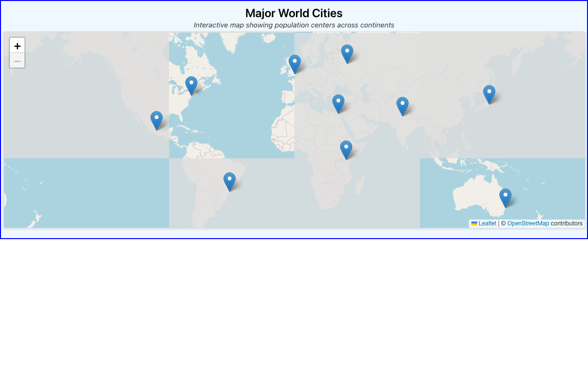Open the marker pinned on the United Kingdom
The height and width of the screenshot is (392, 588).
(294, 64)
